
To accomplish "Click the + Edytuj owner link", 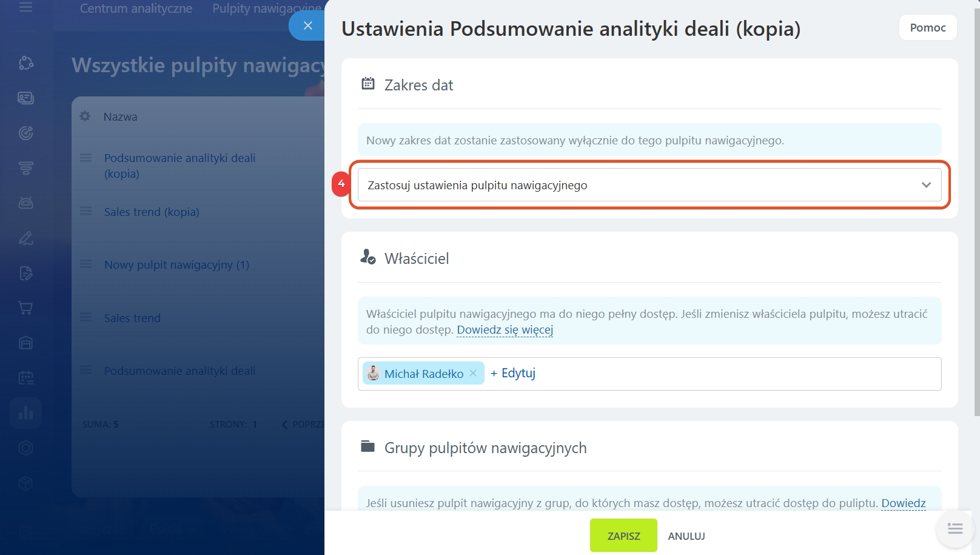I will (513, 373).
